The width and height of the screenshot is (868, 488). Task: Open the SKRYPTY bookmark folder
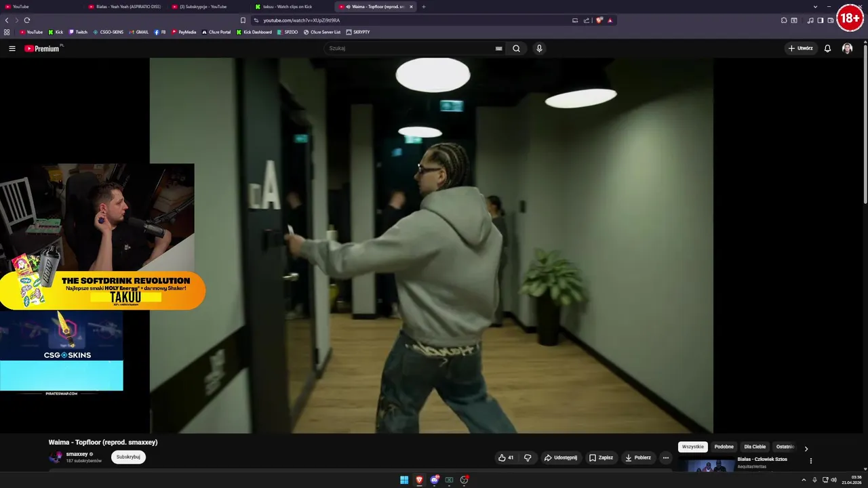[358, 32]
